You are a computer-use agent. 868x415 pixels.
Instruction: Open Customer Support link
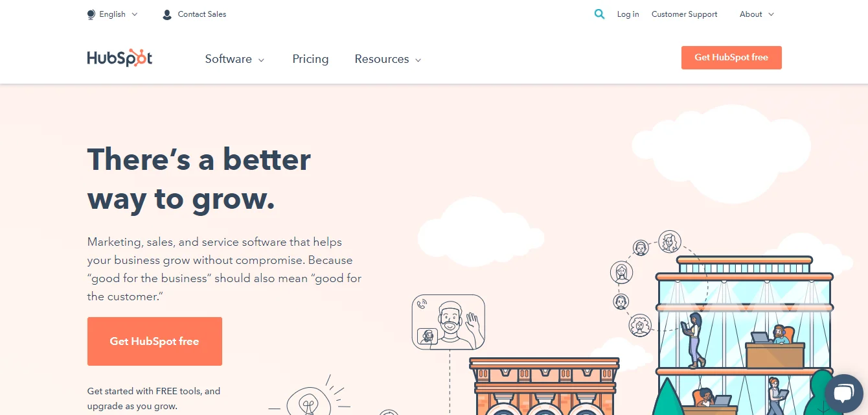point(684,14)
